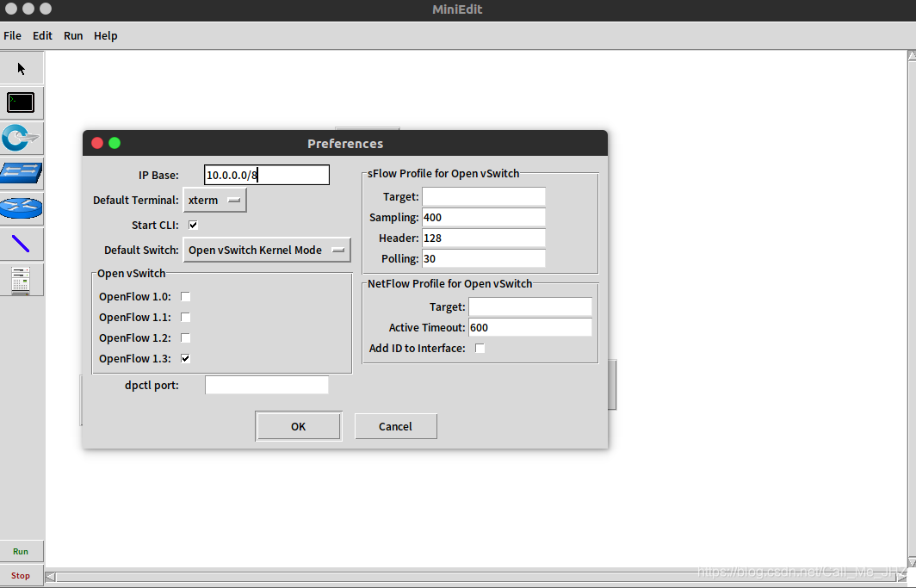Image resolution: width=916 pixels, height=588 pixels.
Task: Click the Polling field showing 30
Action: click(484, 258)
